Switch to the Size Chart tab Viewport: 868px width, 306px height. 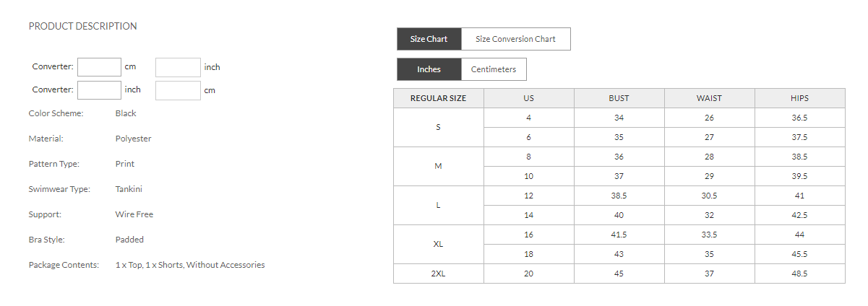coord(429,39)
